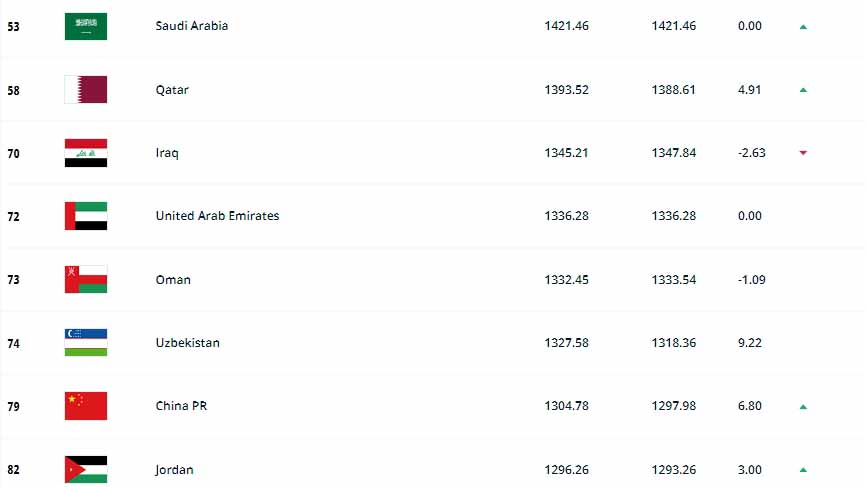Image resolution: width=865 pixels, height=487 pixels.
Task: Click Jordan's green up arrow indicator
Action: (x=803, y=470)
